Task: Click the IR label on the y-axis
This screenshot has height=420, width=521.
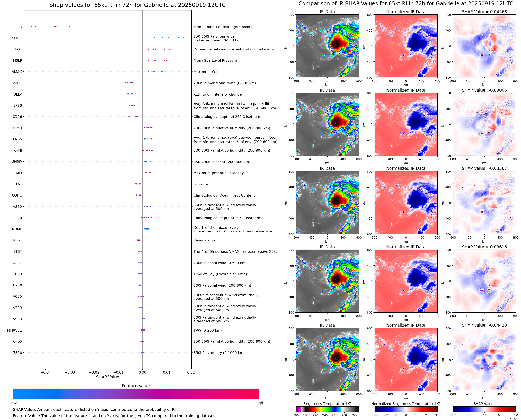Action: point(20,27)
